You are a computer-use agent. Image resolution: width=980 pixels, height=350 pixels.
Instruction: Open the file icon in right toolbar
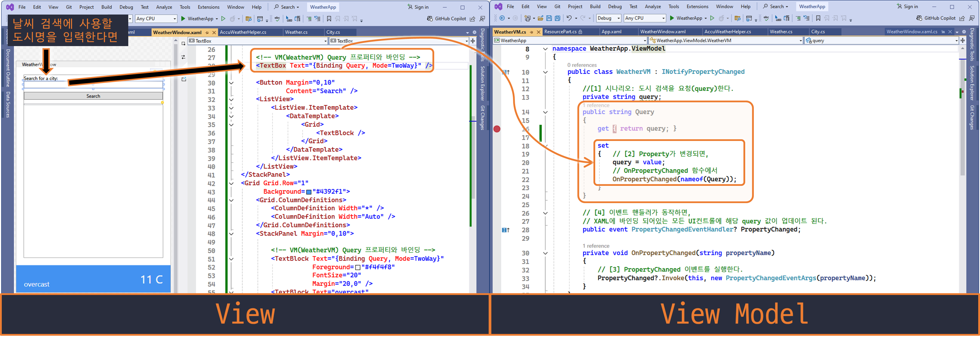[x=541, y=18]
